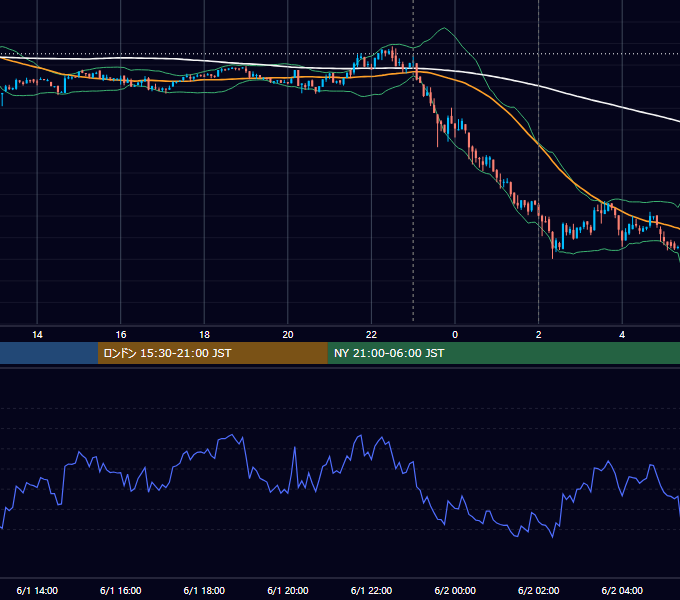Click the 0 hour label on chart axis
Image resolution: width=680 pixels, height=600 pixels.
pyautogui.click(x=455, y=335)
